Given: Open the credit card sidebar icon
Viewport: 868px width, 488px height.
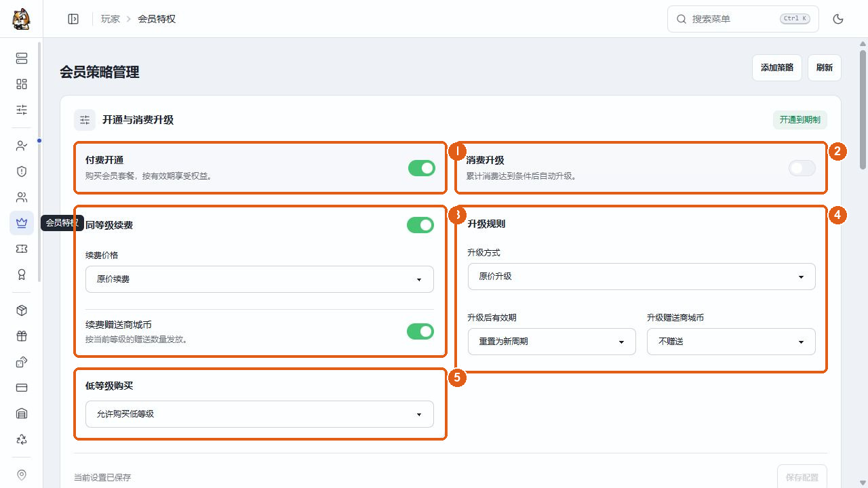Looking at the screenshot, I should [x=22, y=388].
